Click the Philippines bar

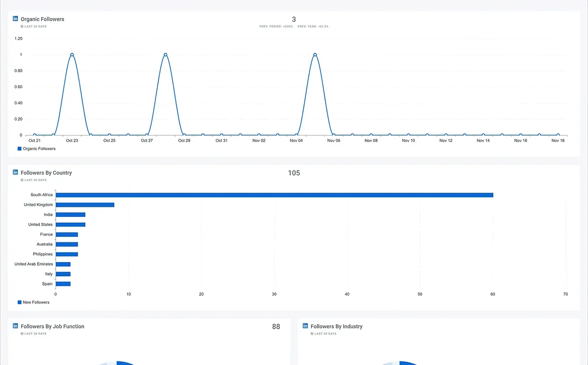pos(67,254)
